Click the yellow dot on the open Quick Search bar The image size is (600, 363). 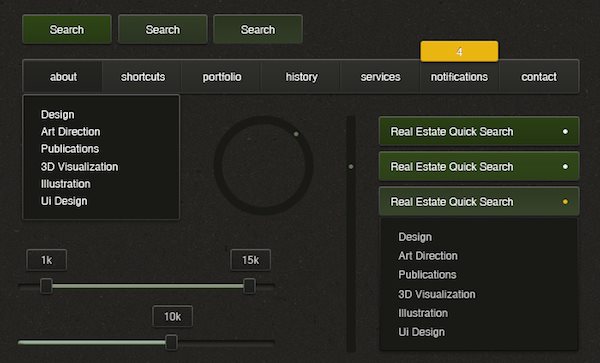pos(565,202)
